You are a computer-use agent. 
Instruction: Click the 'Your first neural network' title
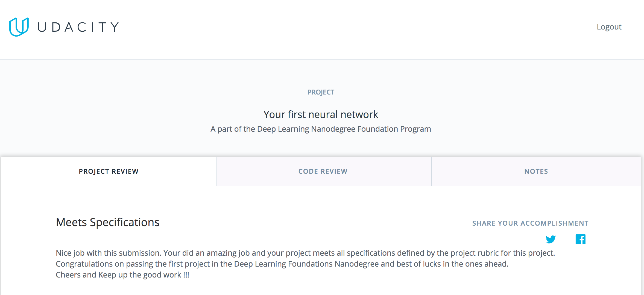click(x=321, y=114)
